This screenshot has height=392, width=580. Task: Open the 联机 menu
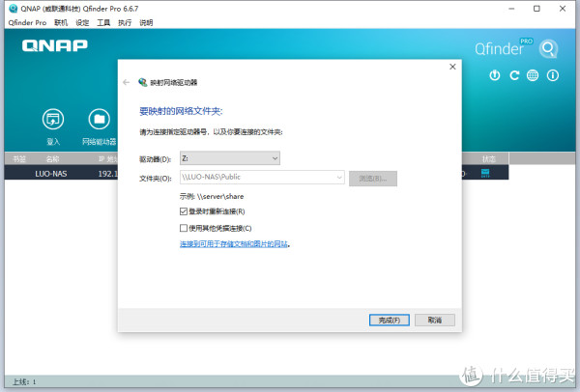61,21
